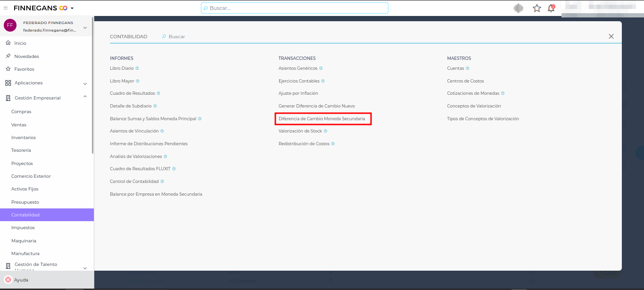Screen dimensions: 644x290
Task: Open Detalle de Subdiario report
Action: (131, 106)
